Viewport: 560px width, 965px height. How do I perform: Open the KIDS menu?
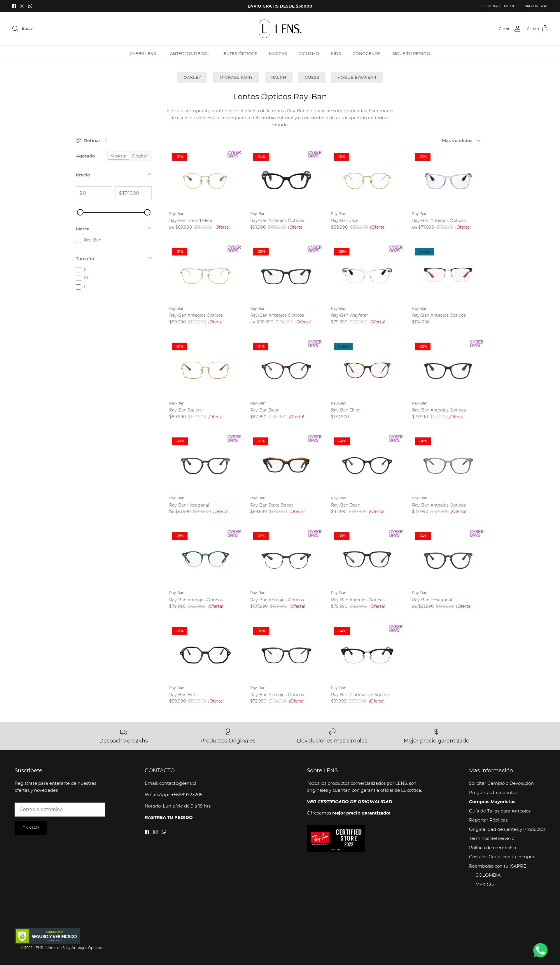point(335,54)
